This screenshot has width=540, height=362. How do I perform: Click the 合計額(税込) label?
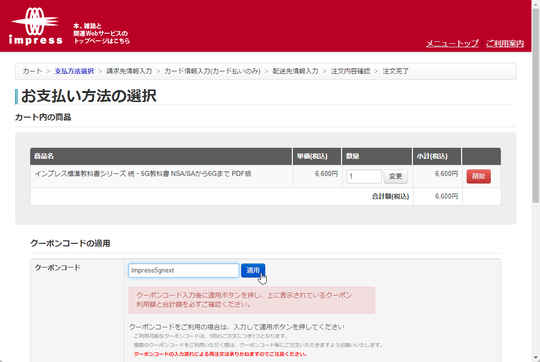coord(391,196)
